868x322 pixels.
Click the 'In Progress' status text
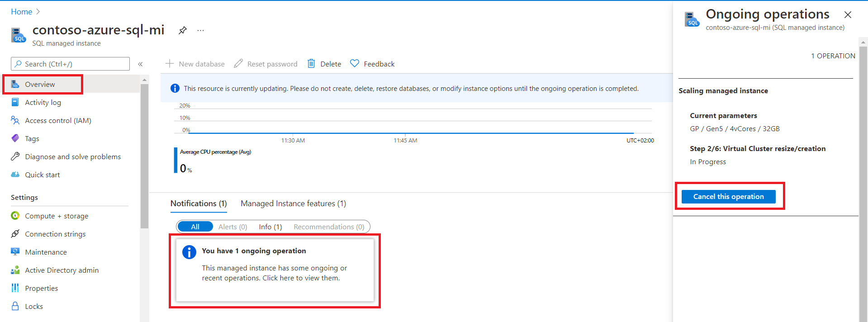point(708,162)
